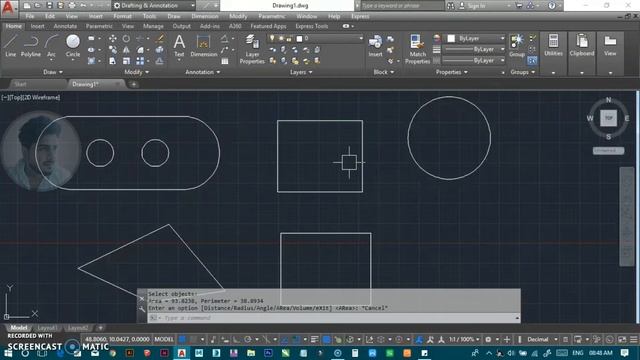640x360 pixels.
Task: Click the Erase tool icon
Action: pos(160,38)
